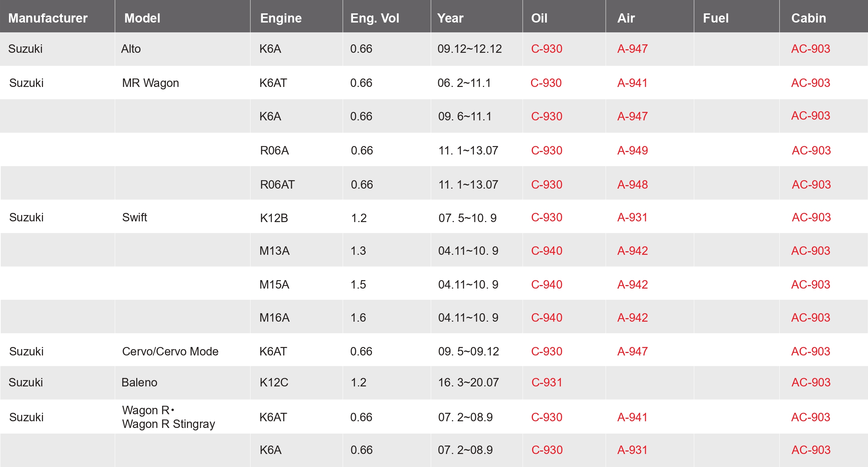Open air filter A-947 in Alto row

point(633,49)
